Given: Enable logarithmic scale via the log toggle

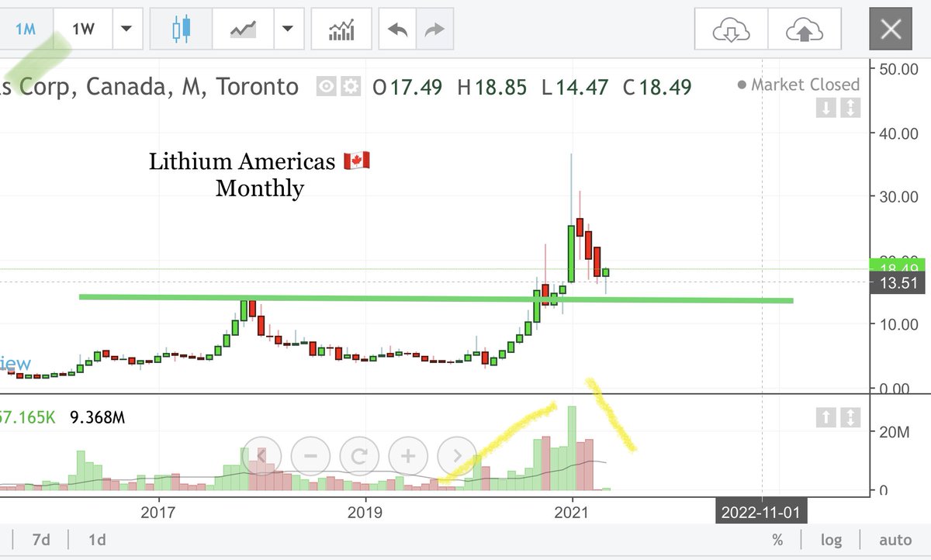Looking at the screenshot, I should tap(832, 539).
